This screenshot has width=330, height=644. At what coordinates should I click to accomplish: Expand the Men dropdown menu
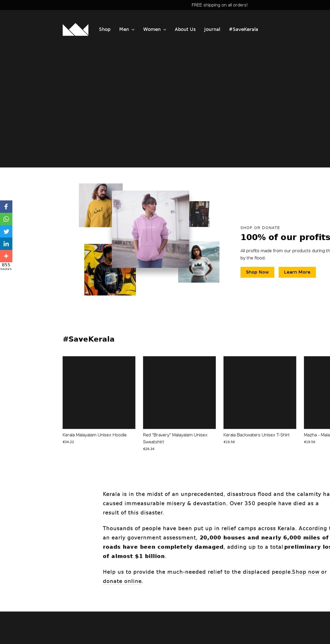point(126,30)
